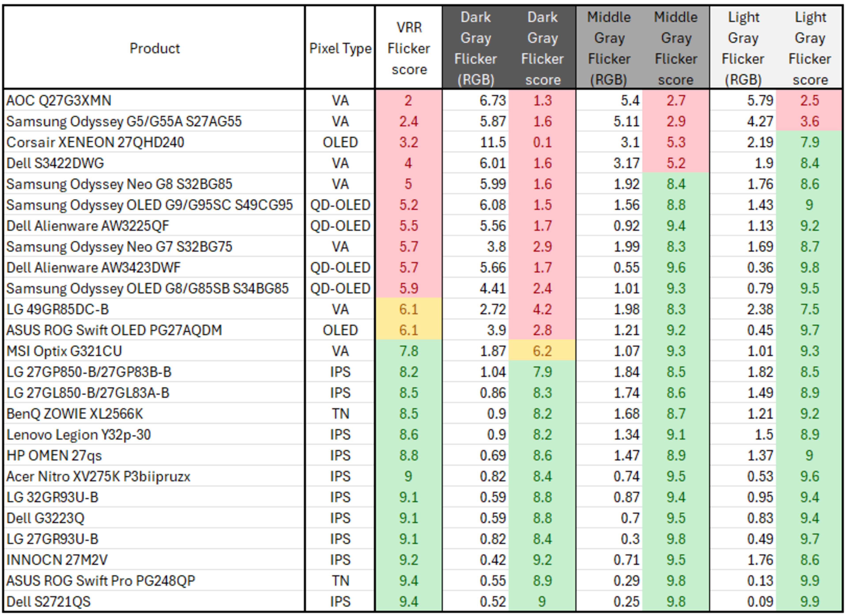Click the HP OMEN 27qs product cell

[54, 456]
